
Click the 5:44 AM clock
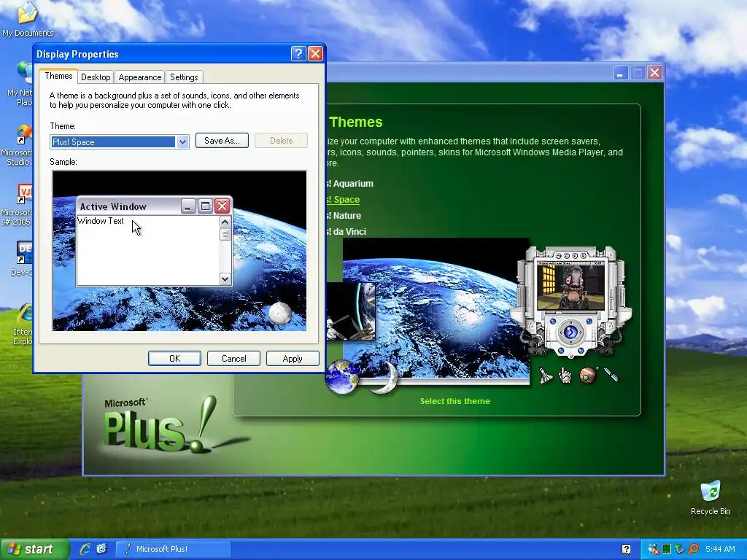(x=720, y=549)
